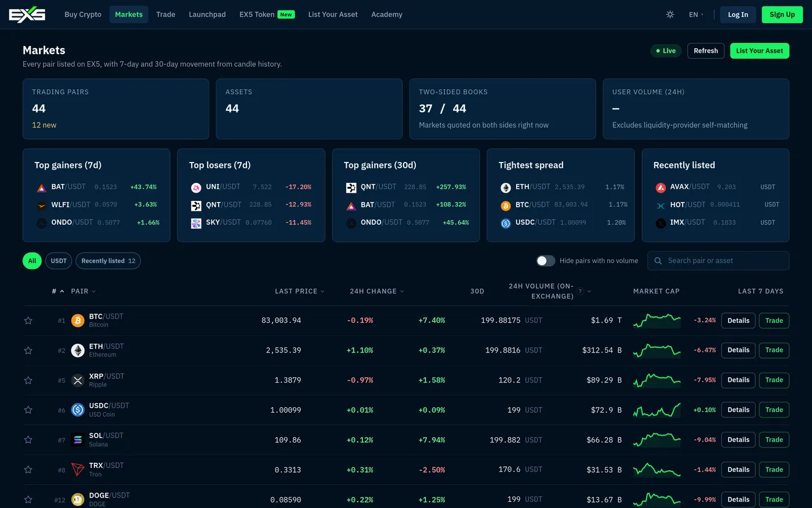
Task: Go to the Trade nav item
Action: [x=165, y=15]
